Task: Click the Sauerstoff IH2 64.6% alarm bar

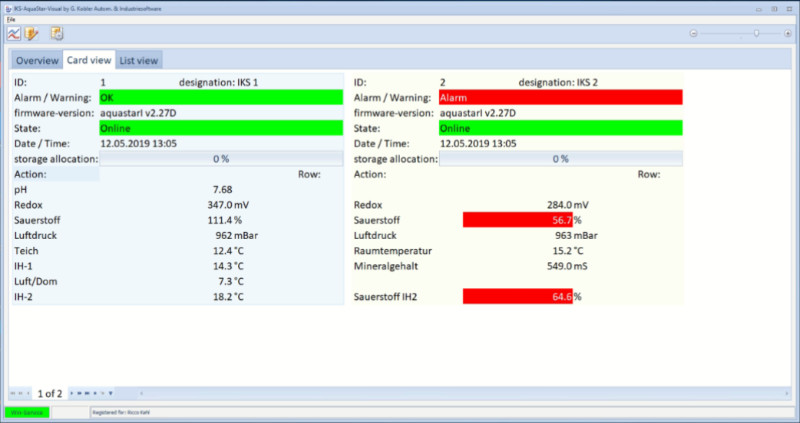Action: pyautogui.click(x=517, y=297)
